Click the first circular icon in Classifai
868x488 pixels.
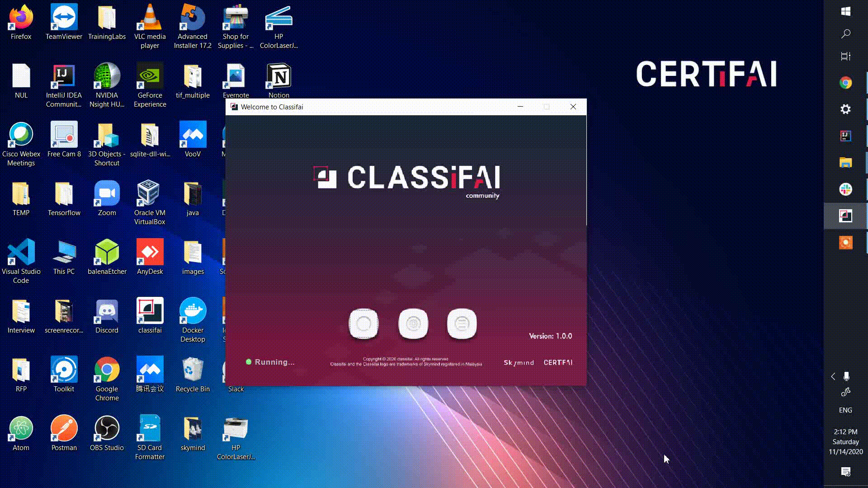pos(364,324)
